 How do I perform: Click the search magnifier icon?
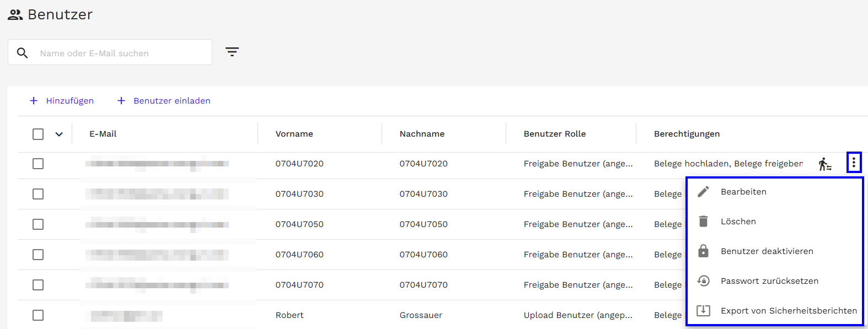(22, 53)
